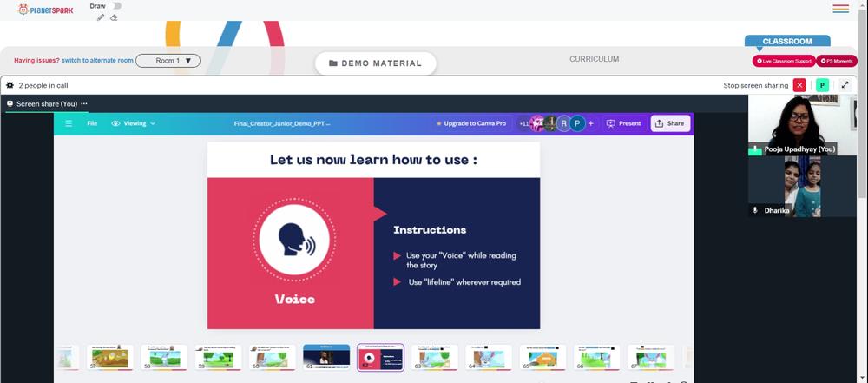
Task: Click switch to alternate room link
Action: click(97, 61)
